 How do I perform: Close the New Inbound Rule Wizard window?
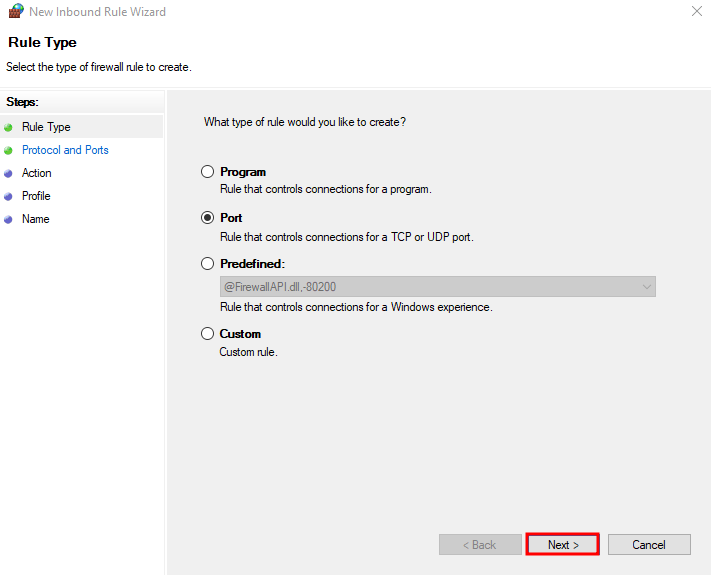pyautogui.click(x=695, y=12)
